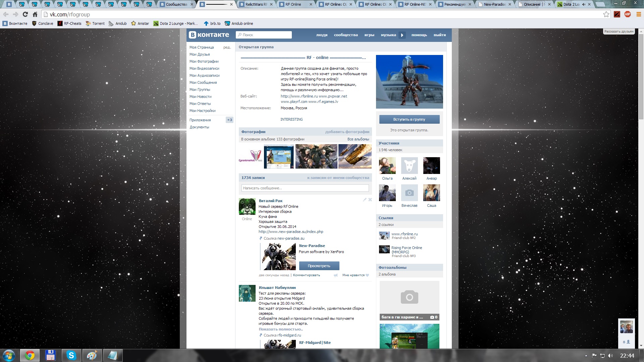
Task: Click the edit pencil icon on Виталий Рак's post
Action: click(x=365, y=200)
